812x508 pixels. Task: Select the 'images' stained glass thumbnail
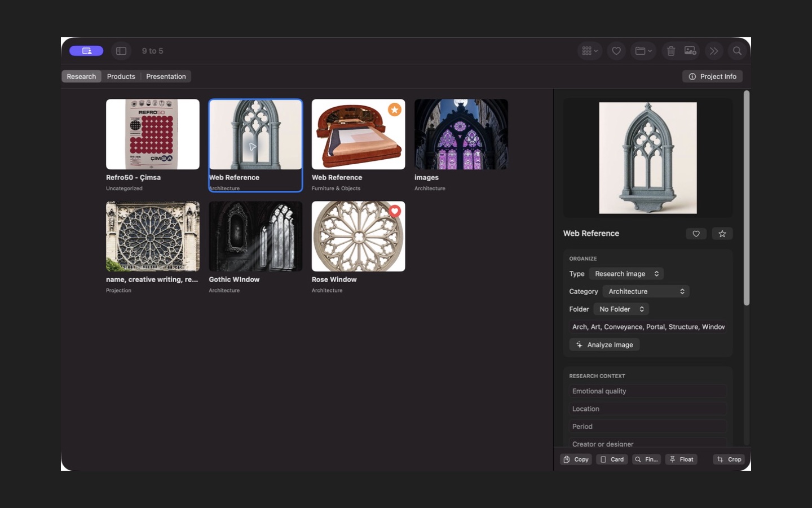[x=461, y=134]
